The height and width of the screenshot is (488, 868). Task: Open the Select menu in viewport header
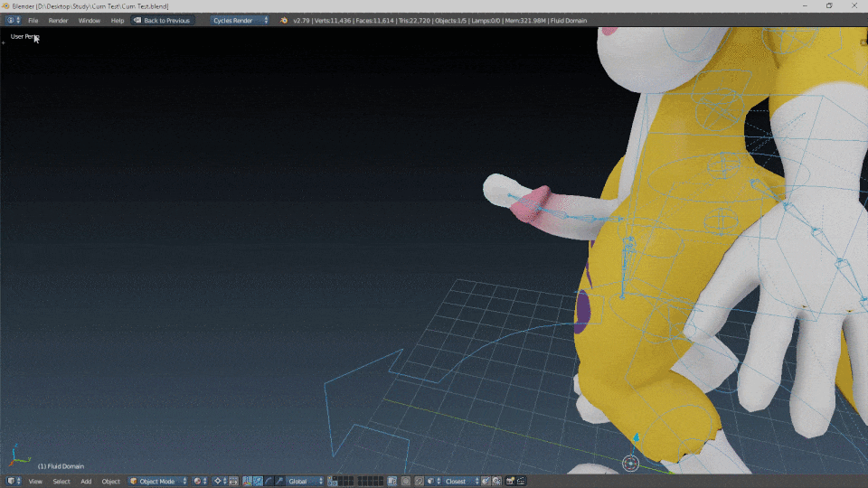pos(61,482)
